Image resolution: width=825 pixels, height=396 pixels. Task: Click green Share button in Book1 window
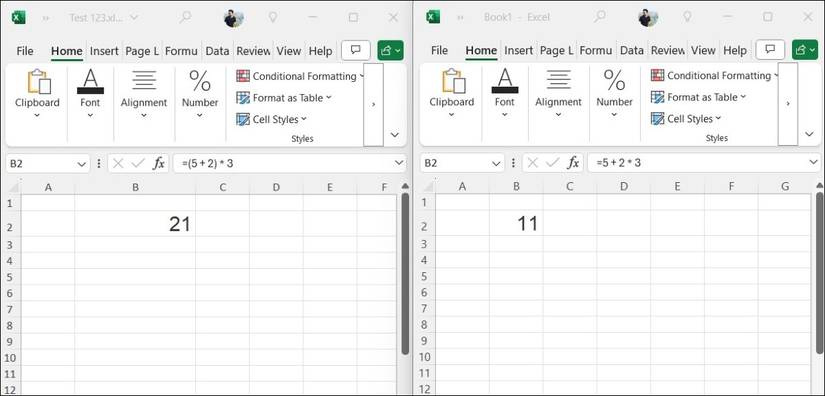(805, 50)
